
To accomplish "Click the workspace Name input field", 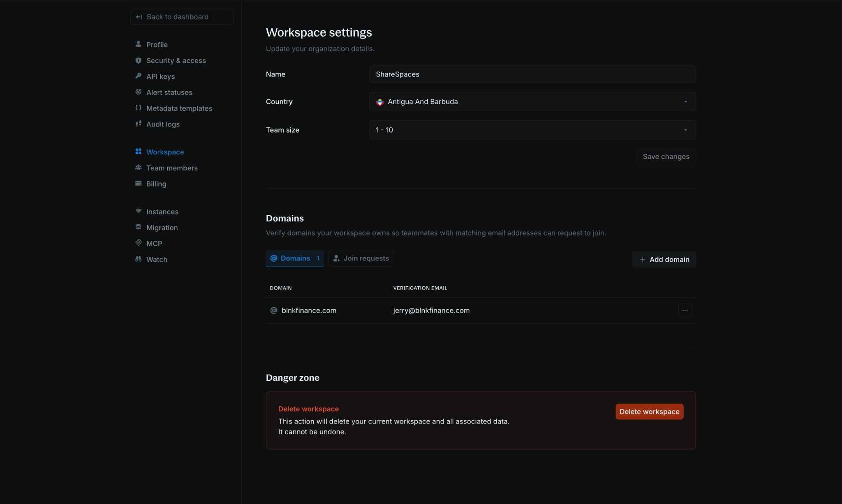I will tap(532, 74).
